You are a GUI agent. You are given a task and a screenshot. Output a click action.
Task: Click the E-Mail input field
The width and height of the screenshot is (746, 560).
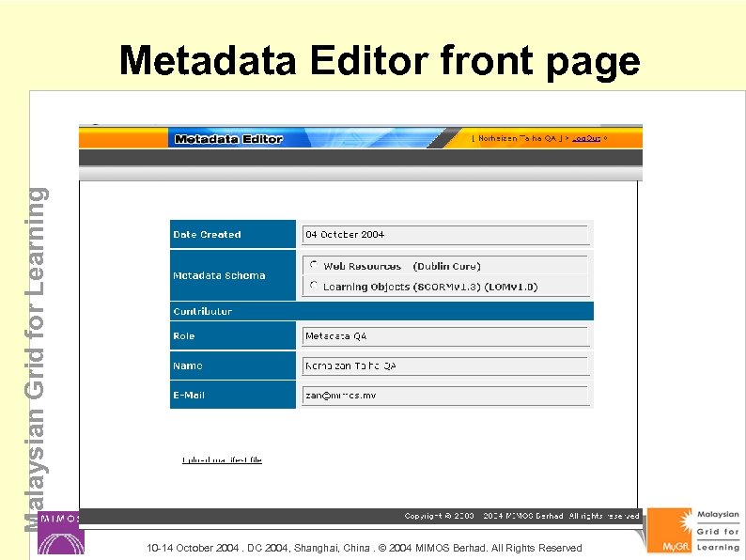tap(445, 396)
